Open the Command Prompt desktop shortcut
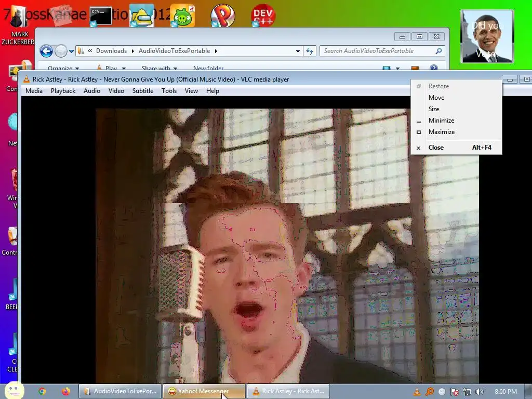The width and height of the screenshot is (532, 399). point(100,16)
